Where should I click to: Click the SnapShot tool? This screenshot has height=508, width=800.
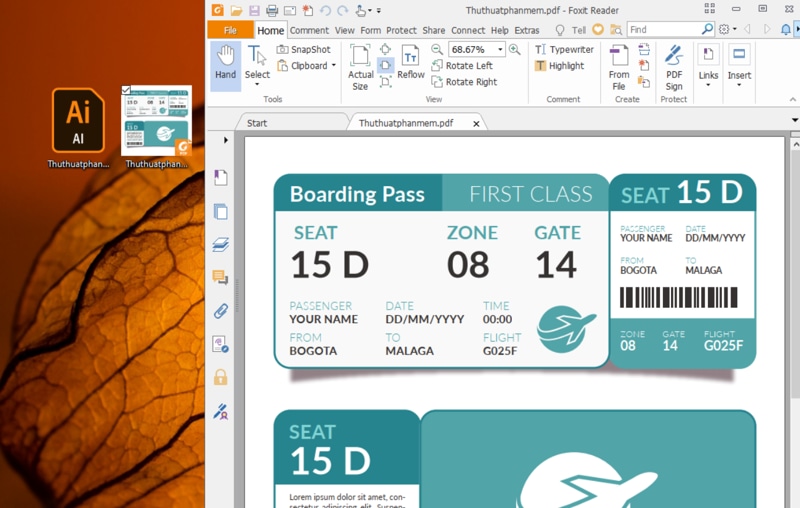pos(303,49)
